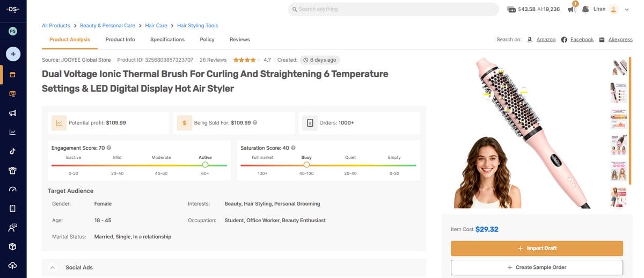644x278 pixels.
Task: Search product on Amazon link
Action: 545,40
